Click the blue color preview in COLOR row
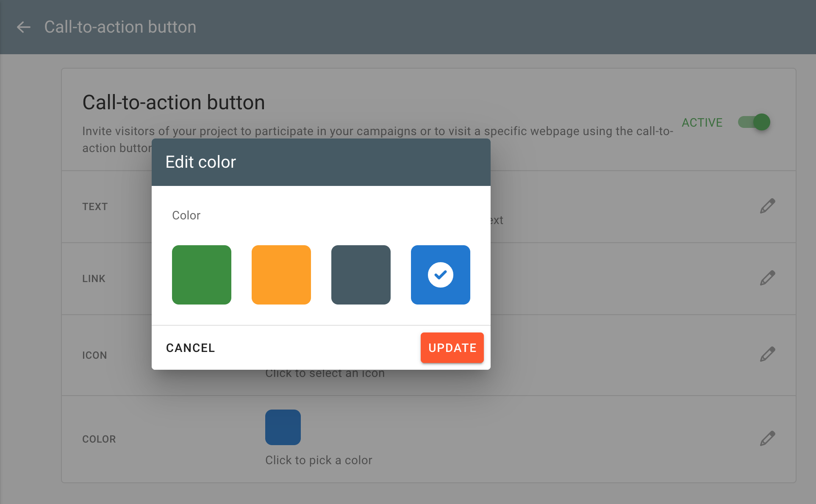The image size is (816, 504). (x=283, y=427)
